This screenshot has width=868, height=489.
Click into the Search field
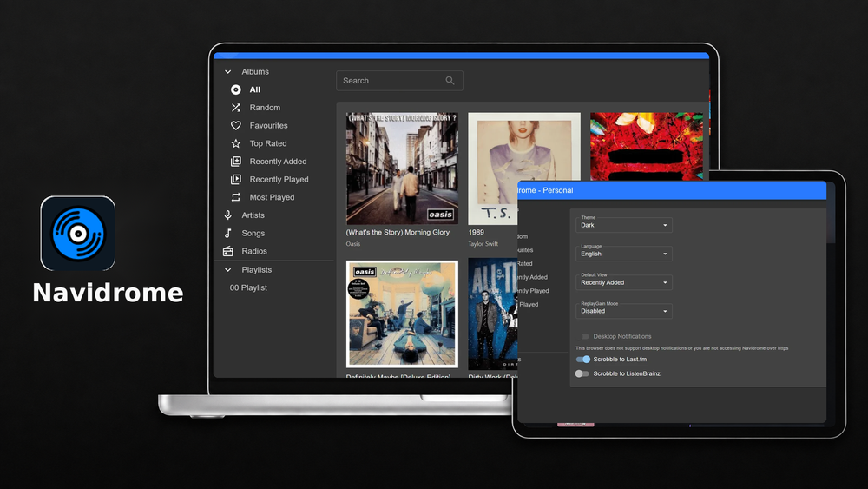tap(399, 81)
